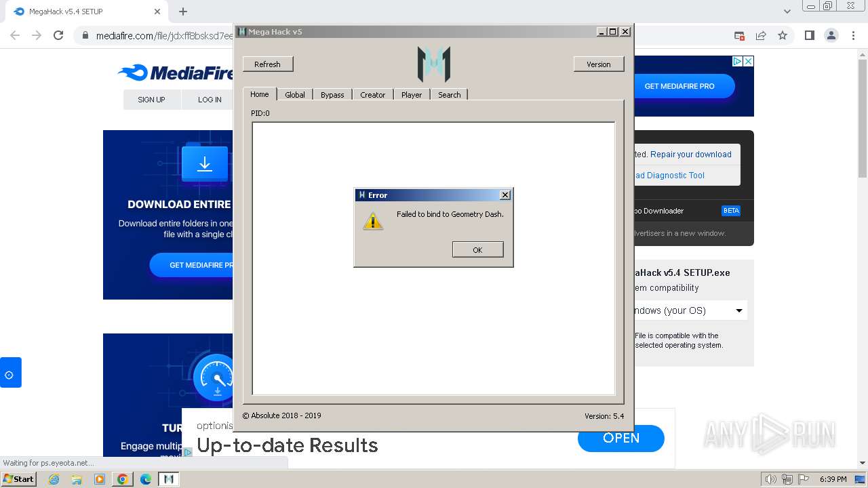The width and height of the screenshot is (868, 488).
Task: Minimize the Mega Hack v5 window
Action: [601, 32]
